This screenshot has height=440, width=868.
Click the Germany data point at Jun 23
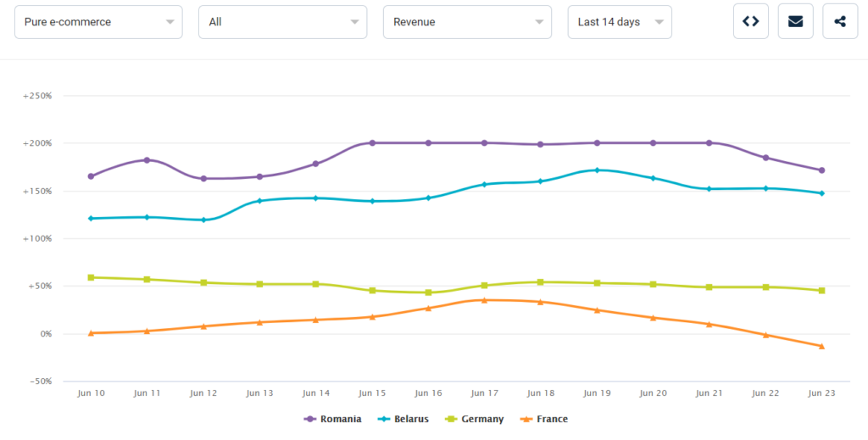821,291
